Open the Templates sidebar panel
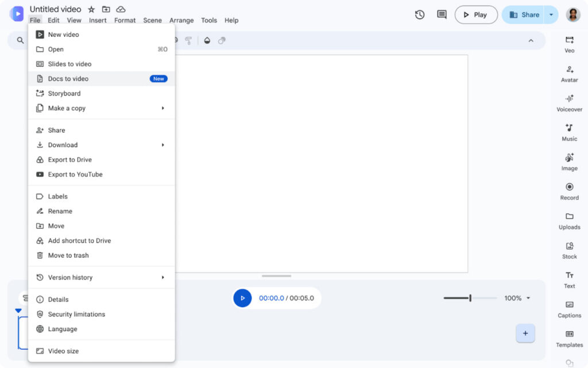This screenshot has height=368, width=588. (x=569, y=339)
